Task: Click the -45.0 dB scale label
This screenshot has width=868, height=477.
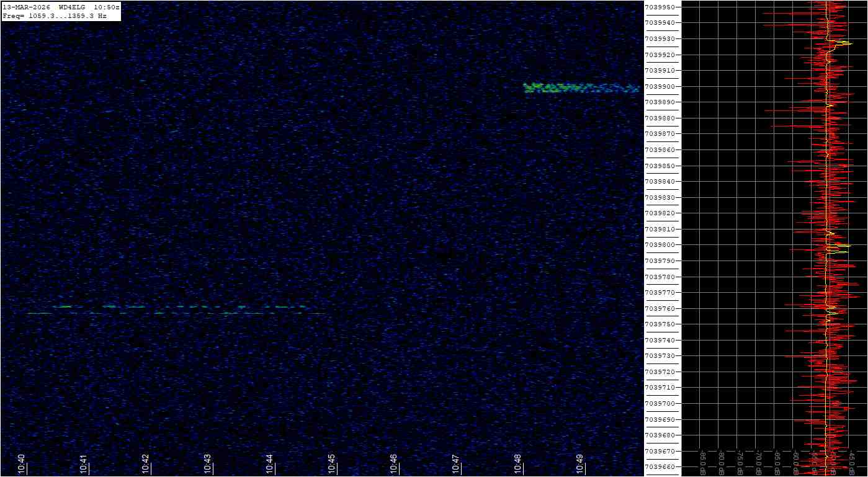Action: [x=852, y=462]
